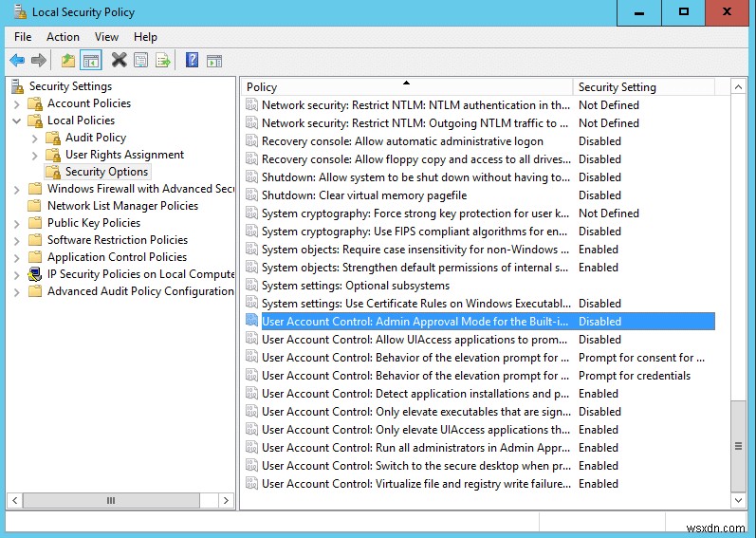Click the User Rights Assignment folder icon

(x=53, y=155)
